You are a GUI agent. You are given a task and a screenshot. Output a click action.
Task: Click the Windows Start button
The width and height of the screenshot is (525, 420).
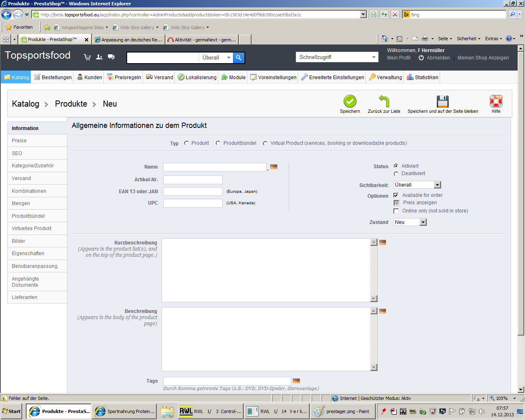coord(12,411)
